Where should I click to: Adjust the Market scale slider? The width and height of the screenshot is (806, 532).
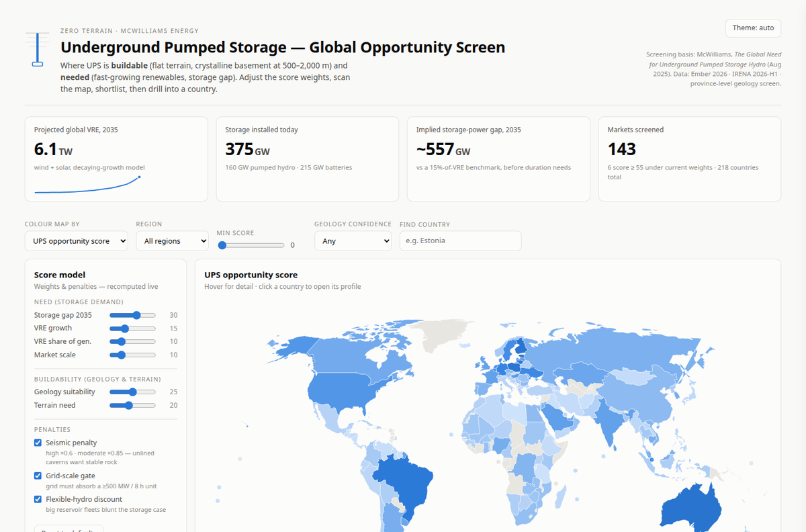pos(132,355)
